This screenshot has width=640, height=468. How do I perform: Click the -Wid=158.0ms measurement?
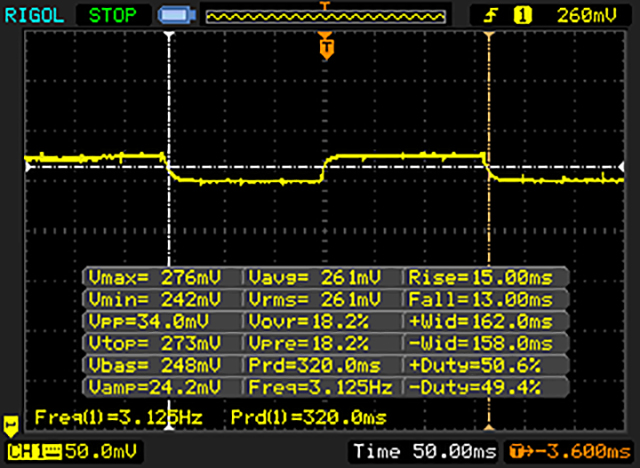click(481, 344)
